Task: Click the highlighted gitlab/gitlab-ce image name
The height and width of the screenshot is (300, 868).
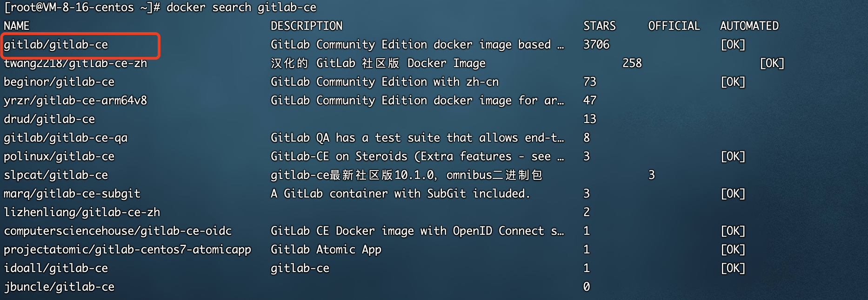Action: (x=56, y=45)
